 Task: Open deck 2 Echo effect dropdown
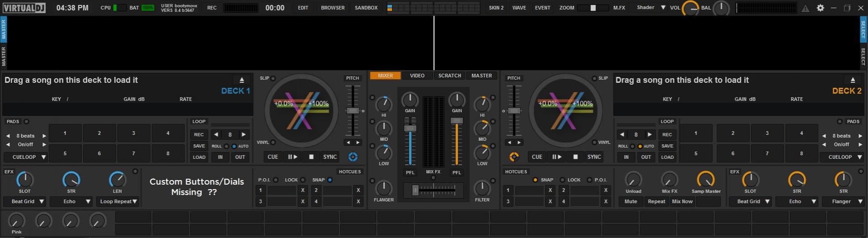pos(797,201)
